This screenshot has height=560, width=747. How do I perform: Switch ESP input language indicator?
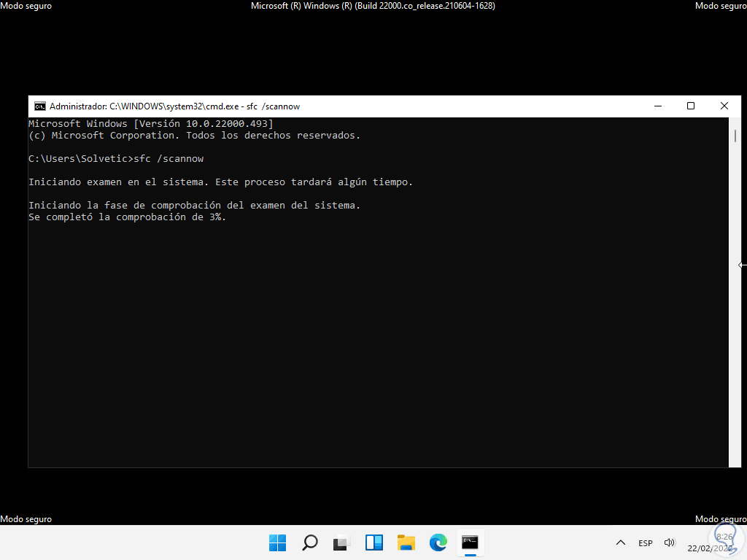tap(646, 542)
